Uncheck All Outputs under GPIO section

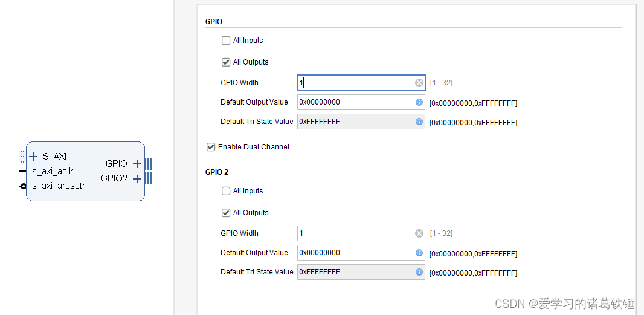[226, 62]
